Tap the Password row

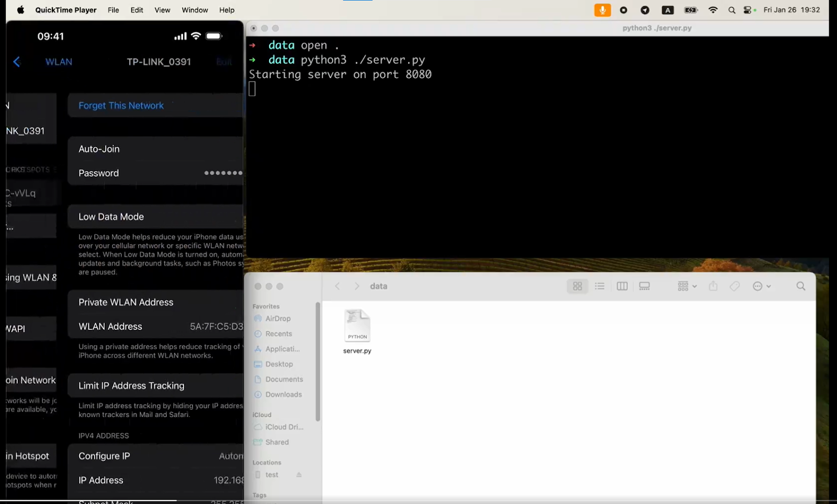point(155,173)
